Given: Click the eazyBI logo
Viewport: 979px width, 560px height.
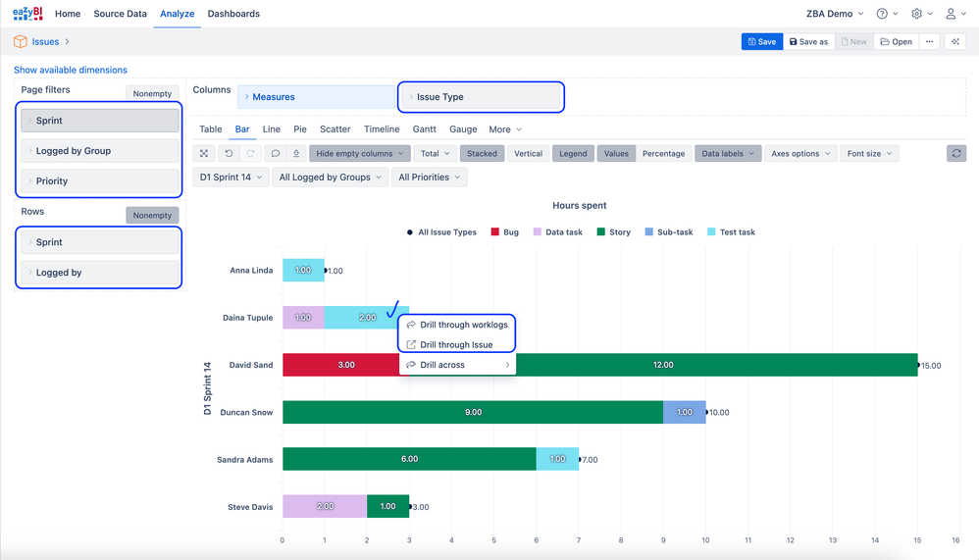Looking at the screenshot, I should click(27, 14).
